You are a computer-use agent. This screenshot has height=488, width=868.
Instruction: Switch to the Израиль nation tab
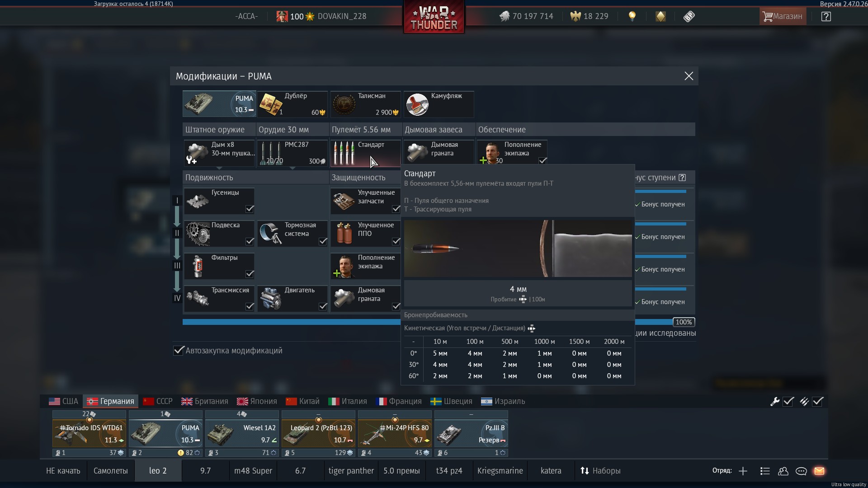503,401
